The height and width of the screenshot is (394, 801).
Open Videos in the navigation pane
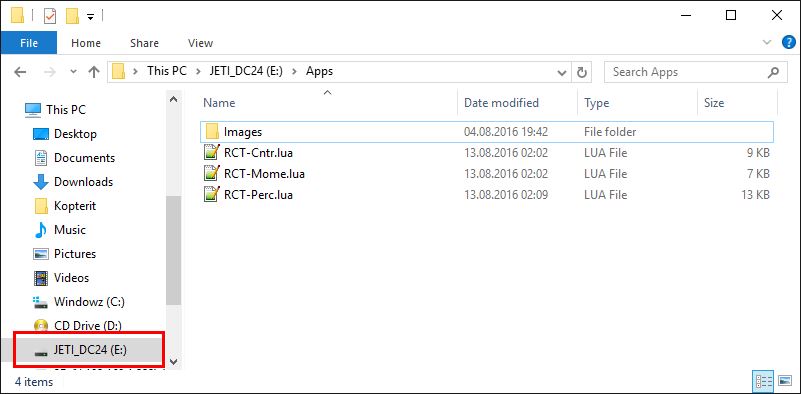(72, 278)
